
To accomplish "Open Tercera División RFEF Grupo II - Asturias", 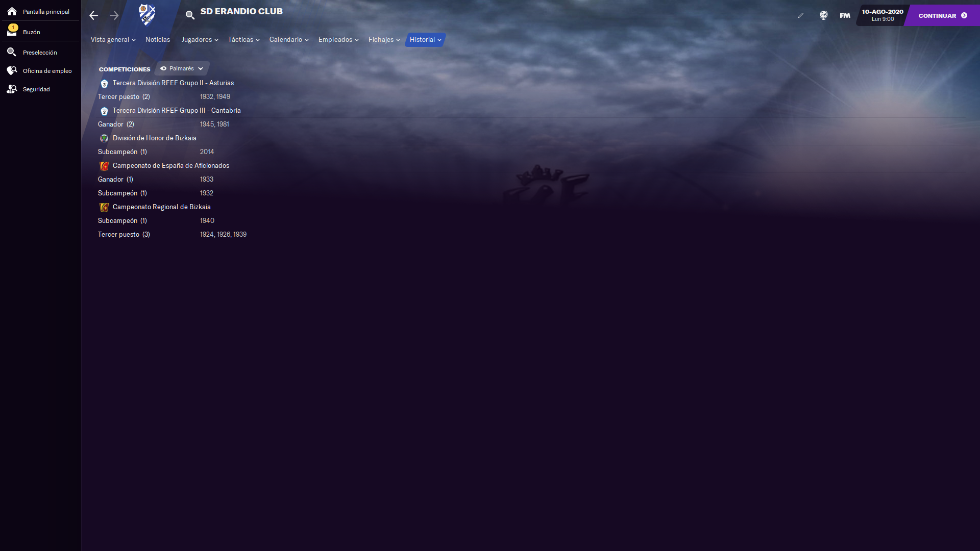I will pos(173,83).
